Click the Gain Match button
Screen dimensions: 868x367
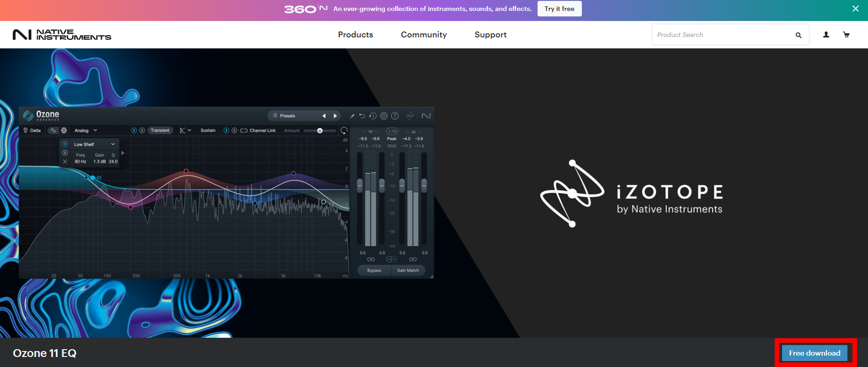click(x=408, y=271)
